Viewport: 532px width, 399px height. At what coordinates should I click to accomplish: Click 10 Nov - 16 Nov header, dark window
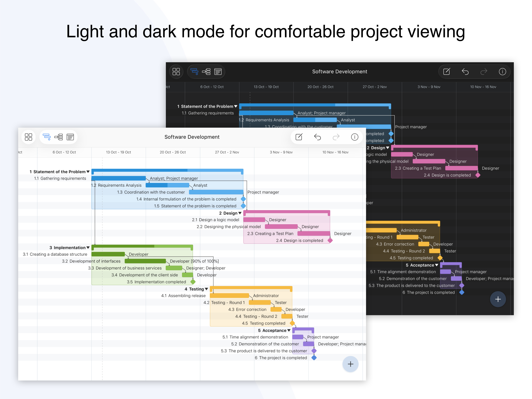tap(483, 87)
